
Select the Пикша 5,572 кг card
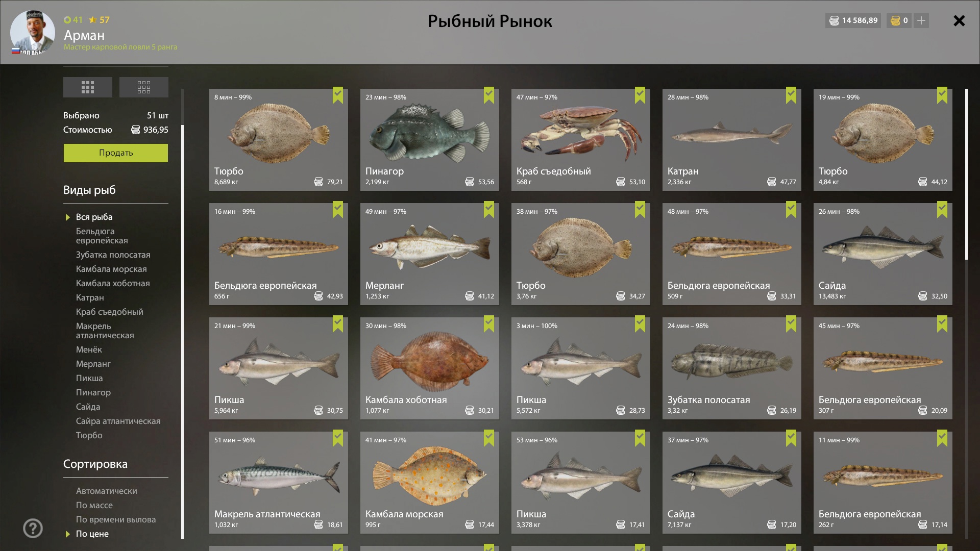click(581, 368)
